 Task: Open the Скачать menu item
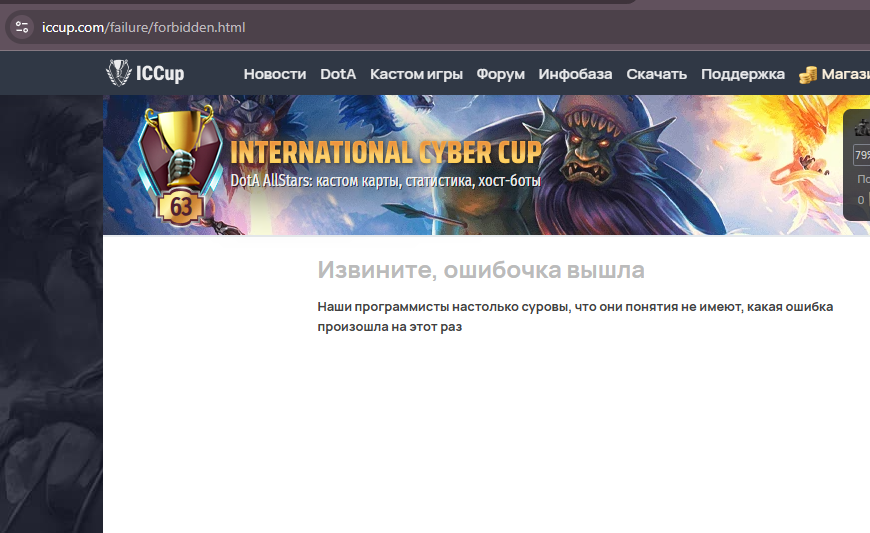[656, 74]
